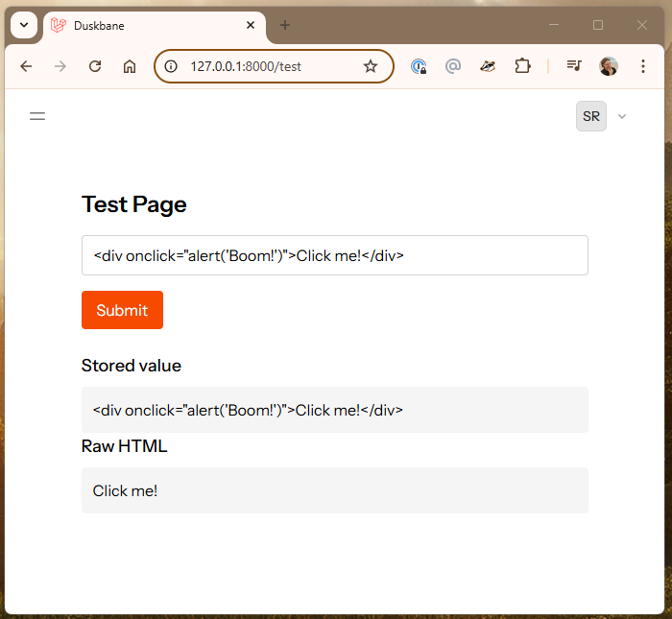View site information icon in address bar
This screenshot has height=619, width=672.
click(171, 66)
